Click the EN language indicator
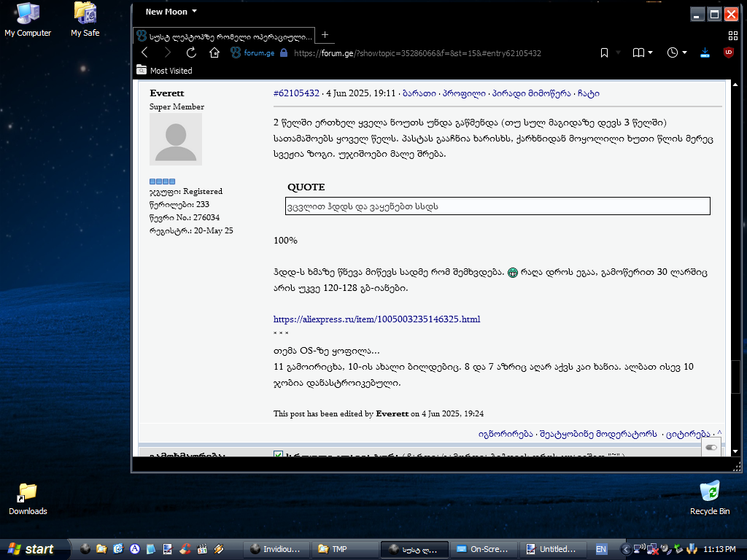 point(601,549)
